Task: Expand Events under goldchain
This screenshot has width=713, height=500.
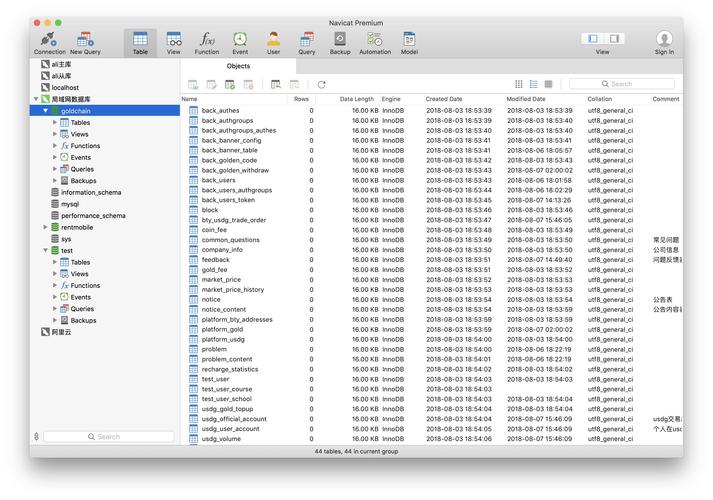Action: pos(55,157)
